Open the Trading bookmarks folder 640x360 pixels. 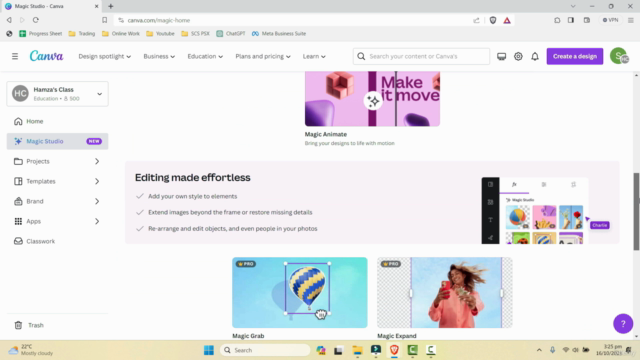point(82,33)
